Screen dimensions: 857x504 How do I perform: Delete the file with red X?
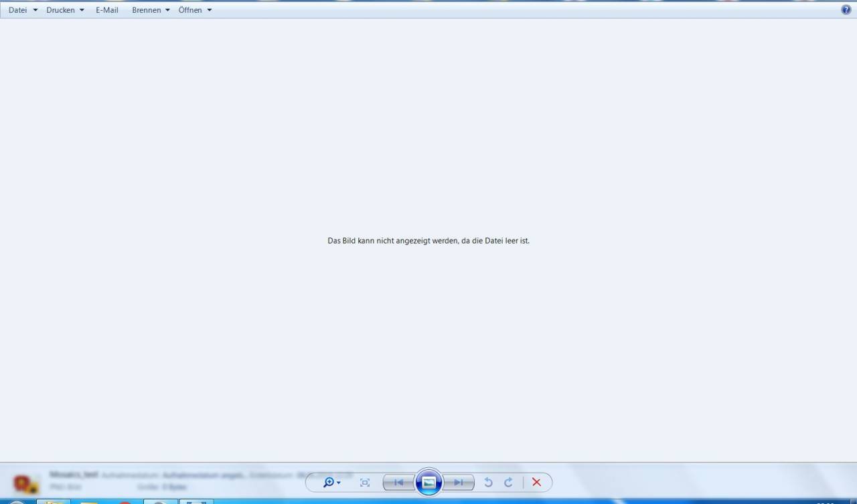tap(536, 483)
